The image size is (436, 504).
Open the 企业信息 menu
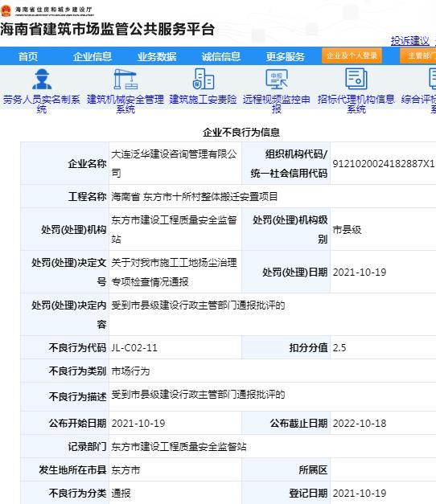coord(93,56)
